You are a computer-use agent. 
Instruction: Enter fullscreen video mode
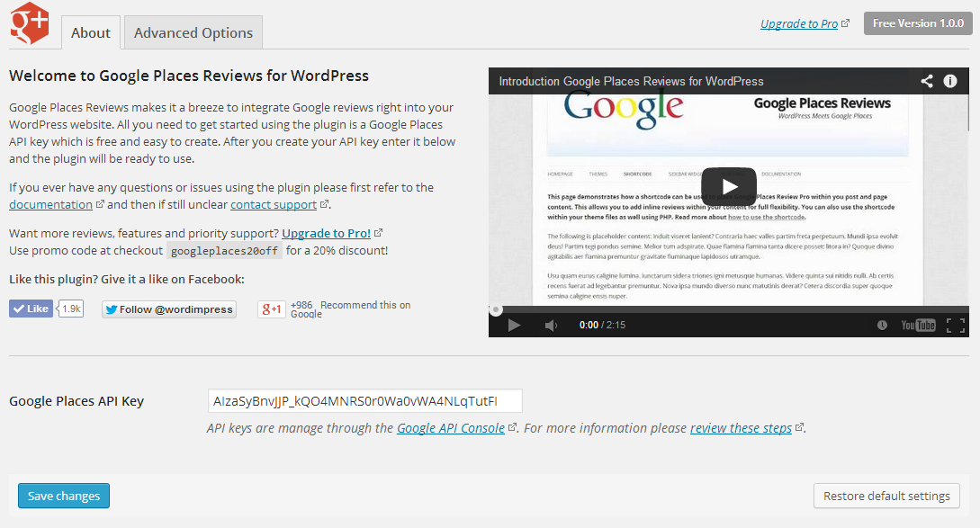[x=956, y=325]
